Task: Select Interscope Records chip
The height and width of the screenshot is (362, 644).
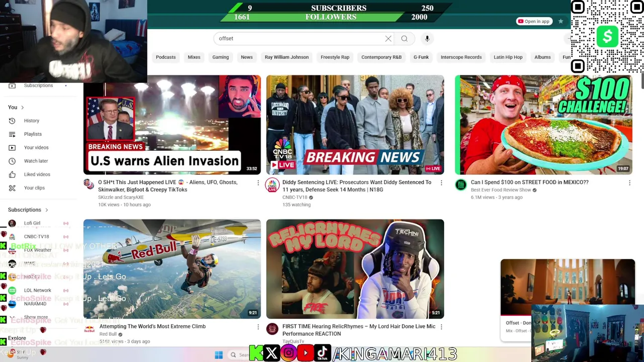Action: (x=461, y=57)
